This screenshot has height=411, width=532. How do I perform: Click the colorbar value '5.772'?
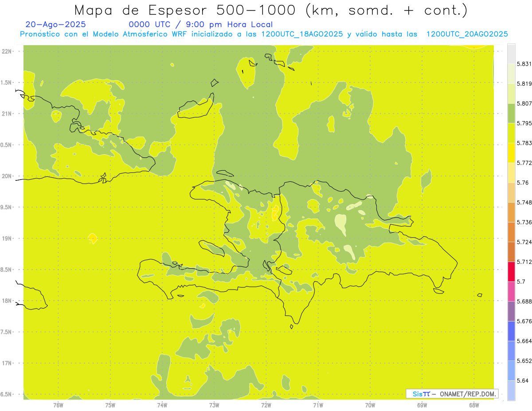[x=524, y=163]
